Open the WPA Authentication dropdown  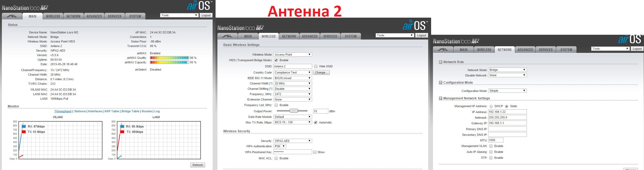280,146
